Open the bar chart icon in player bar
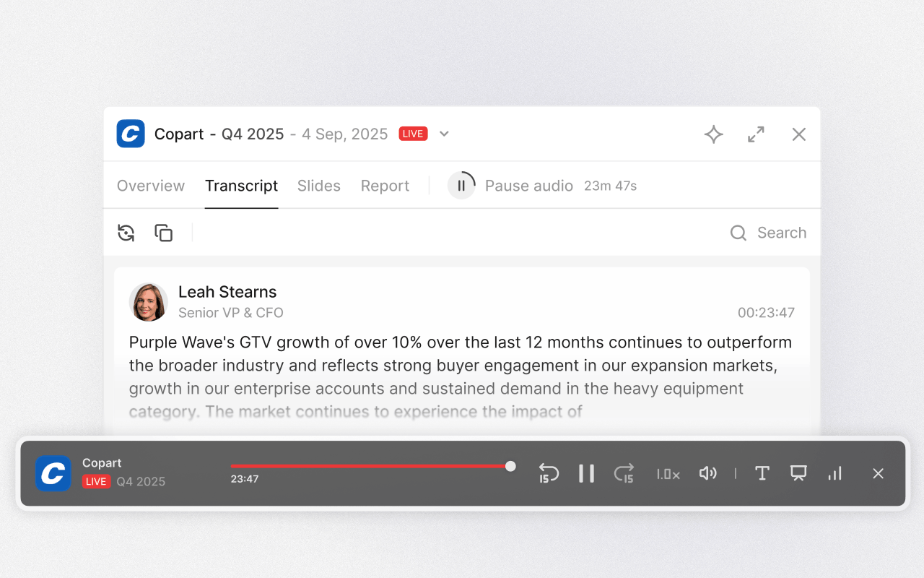Screen dimensions: 924x578 [x=834, y=473]
